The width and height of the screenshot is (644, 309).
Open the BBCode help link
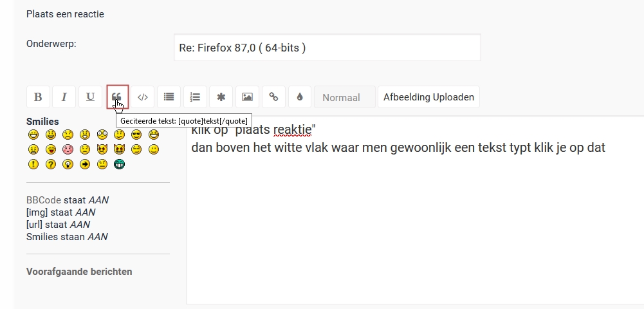click(44, 200)
